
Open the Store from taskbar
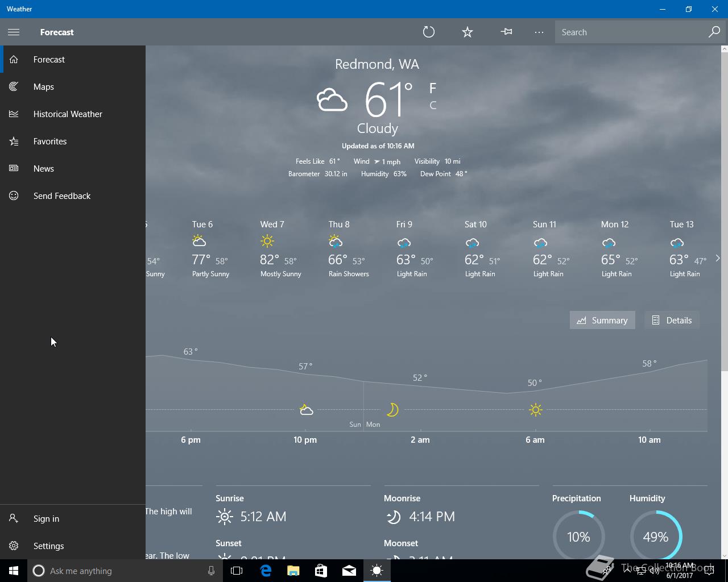coord(321,571)
